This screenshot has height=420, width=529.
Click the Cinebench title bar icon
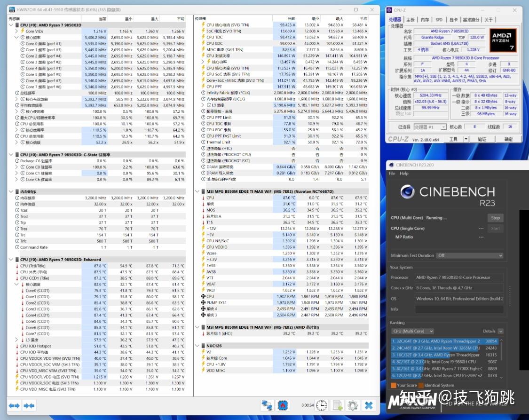coord(391,165)
